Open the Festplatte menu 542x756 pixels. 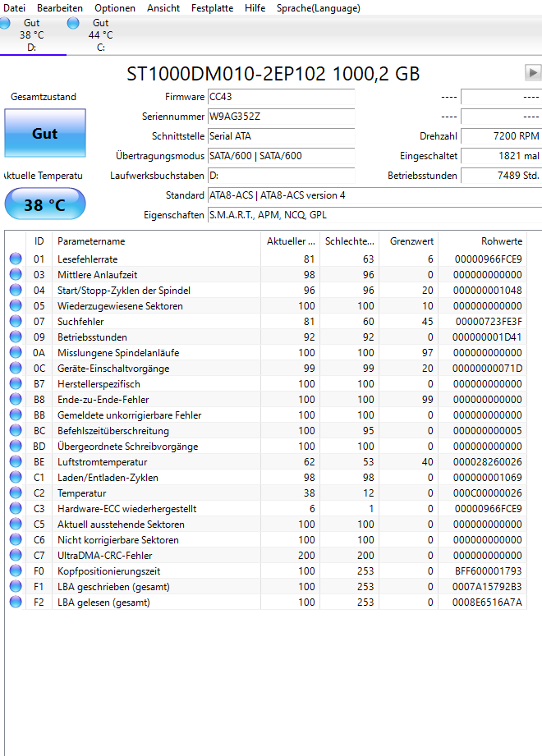point(212,8)
